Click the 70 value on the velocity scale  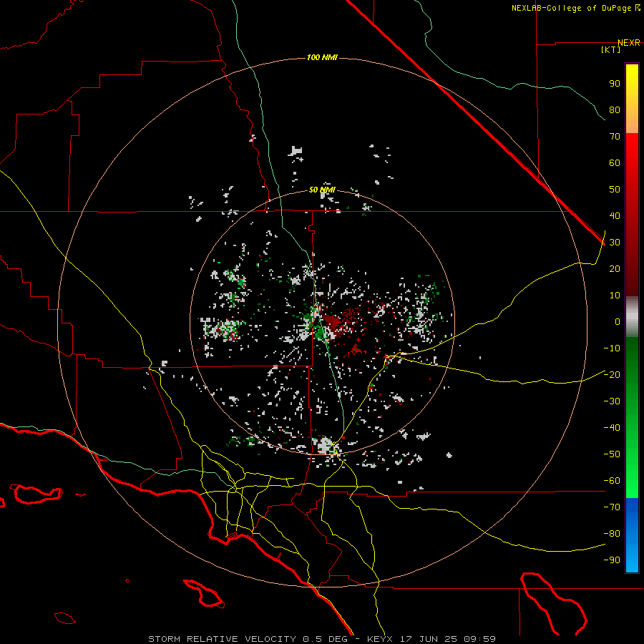[615, 137]
